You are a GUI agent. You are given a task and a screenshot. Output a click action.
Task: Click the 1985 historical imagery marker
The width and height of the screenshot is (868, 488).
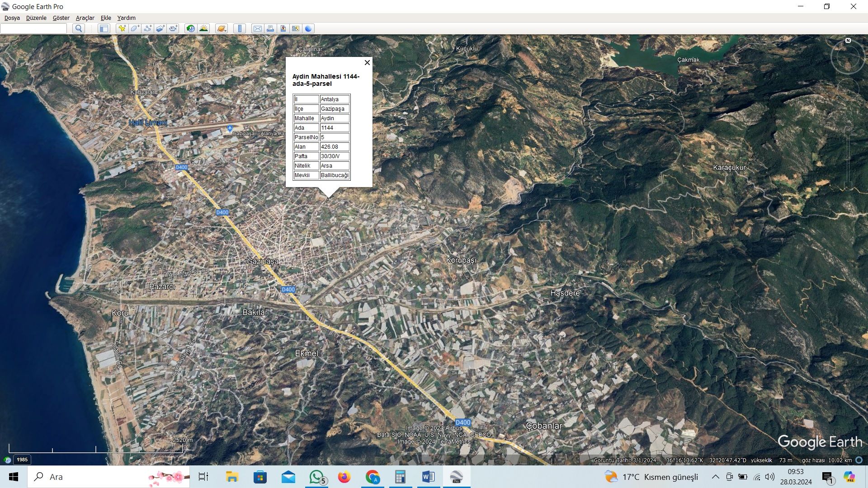coord(22,460)
